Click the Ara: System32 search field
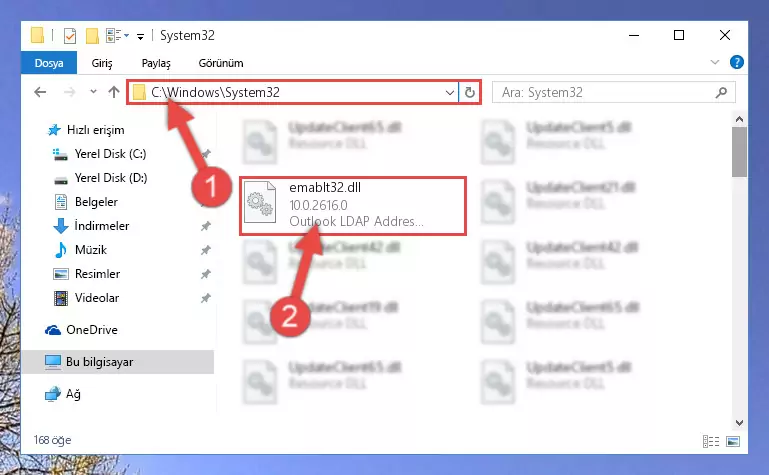Image resolution: width=769 pixels, height=475 pixels. point(604,92)
